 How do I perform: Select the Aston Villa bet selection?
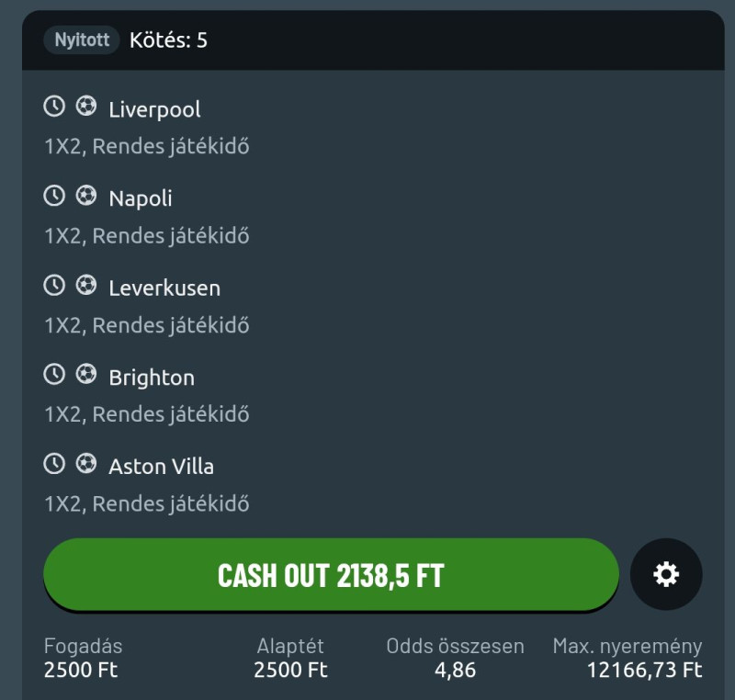[x=161, y=467]
